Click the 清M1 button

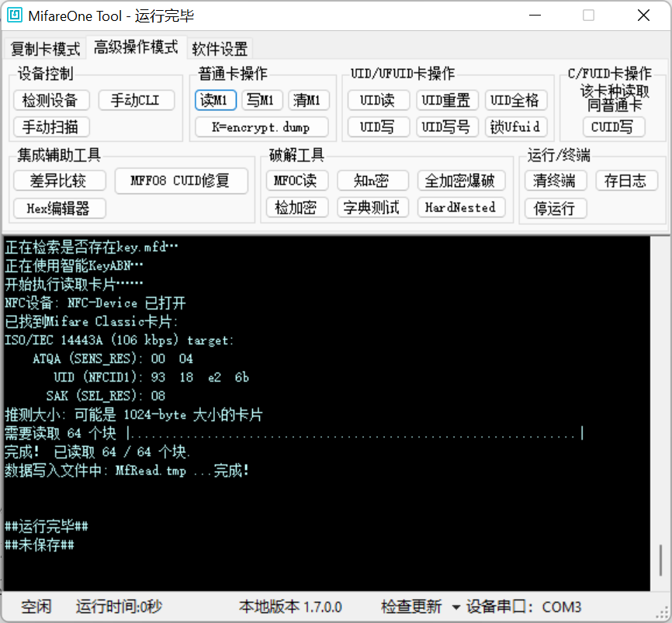(308, 100)
